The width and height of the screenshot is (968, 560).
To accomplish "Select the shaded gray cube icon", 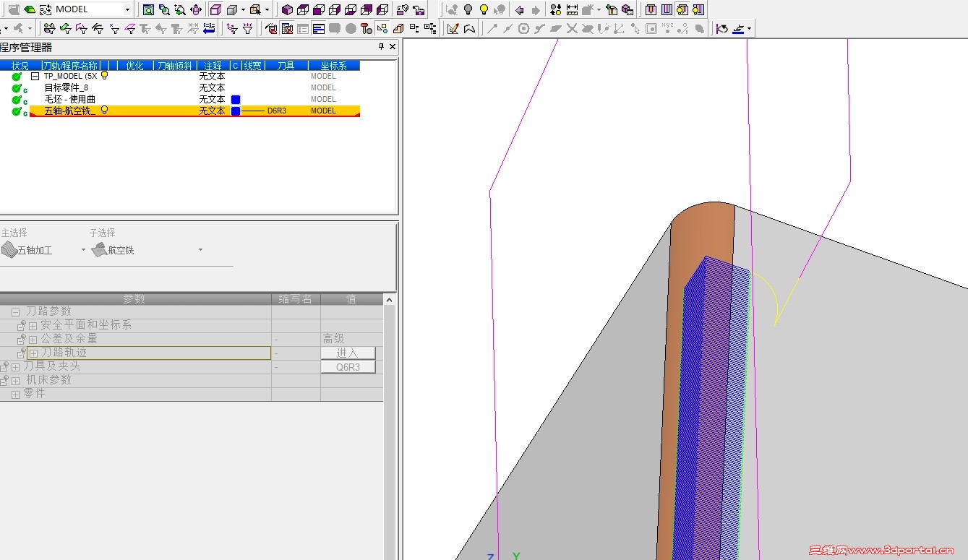I will coord(232,10).
